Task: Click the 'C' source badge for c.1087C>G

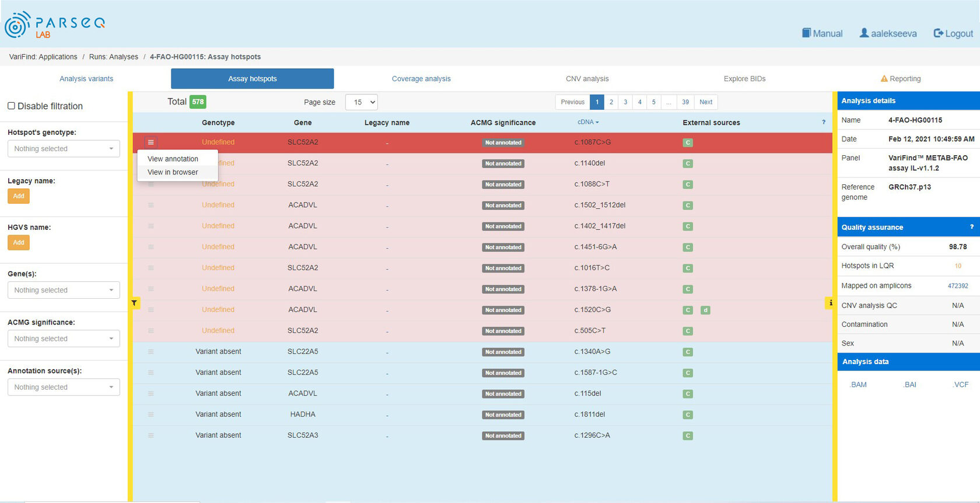Action: click(x=688, y=143)
